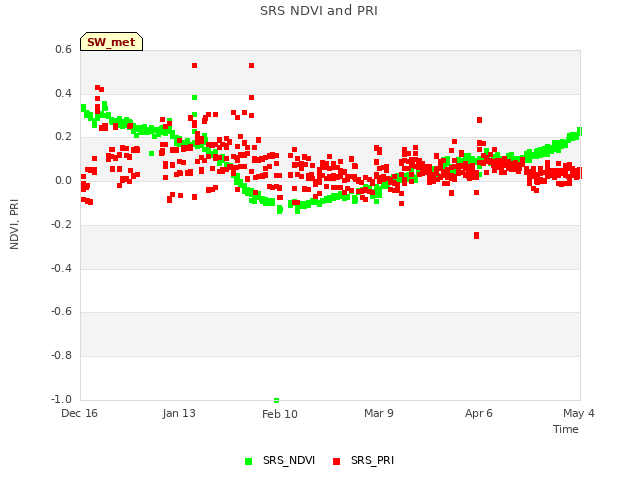This screenshot has height=480, width=640.
Task: Click the red outlier point near -0.25
Action: [476, 236]
